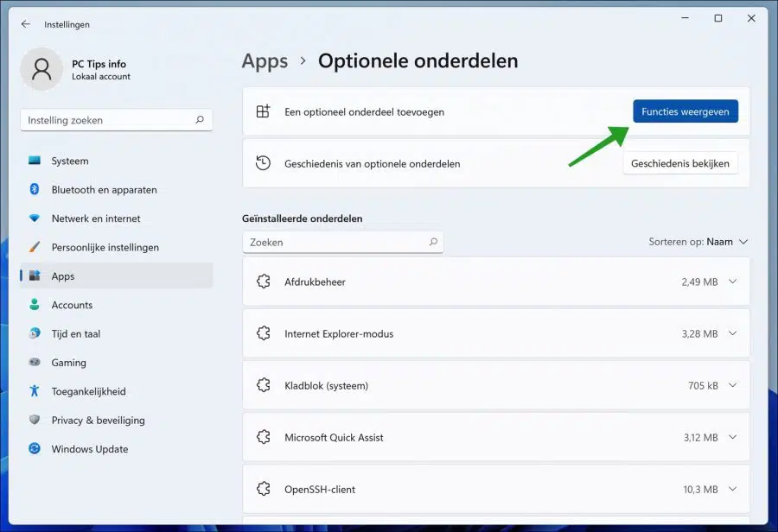778x532 pixels.
Task: Click the history clock icon
Action: point(263,162)
